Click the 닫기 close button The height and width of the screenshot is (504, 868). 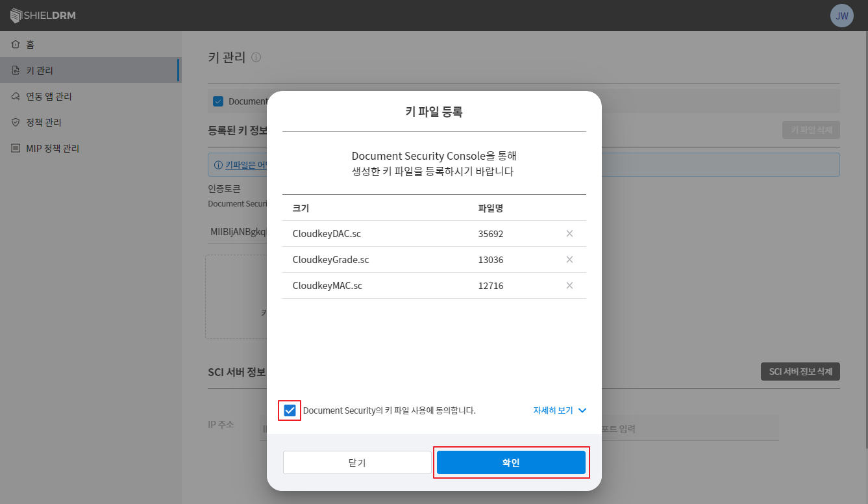tap(357, 462)
